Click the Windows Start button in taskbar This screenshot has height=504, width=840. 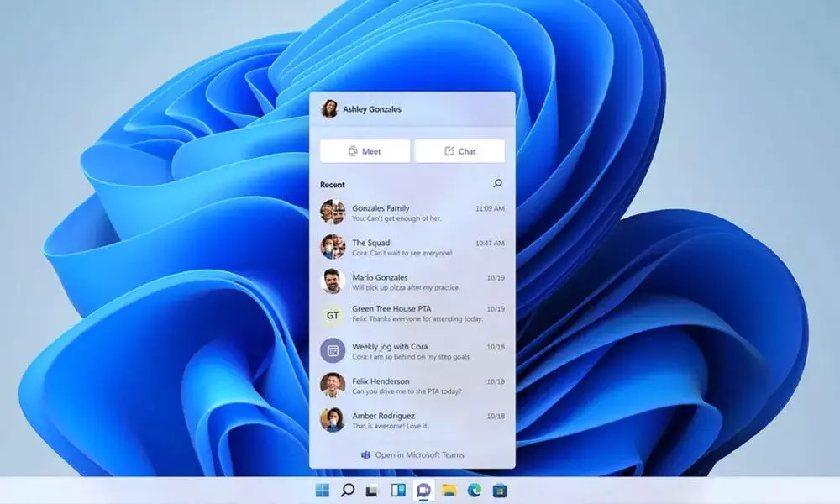click(x=323, y=491)
